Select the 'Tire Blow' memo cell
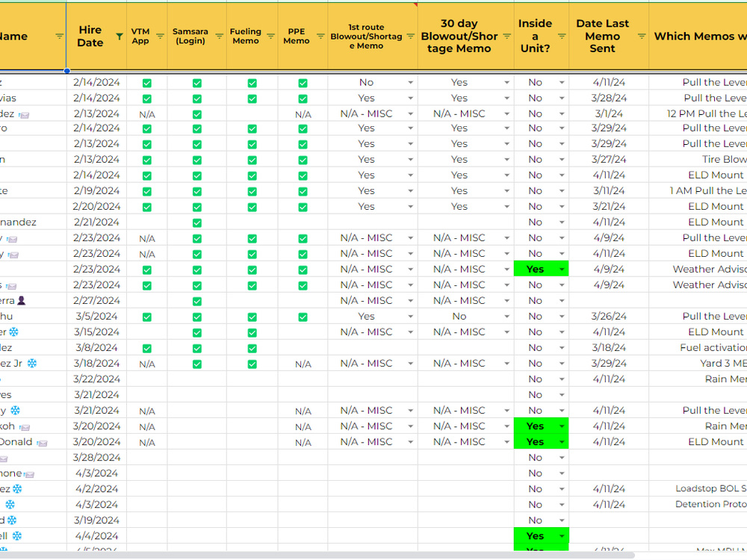 coord(698,159)
